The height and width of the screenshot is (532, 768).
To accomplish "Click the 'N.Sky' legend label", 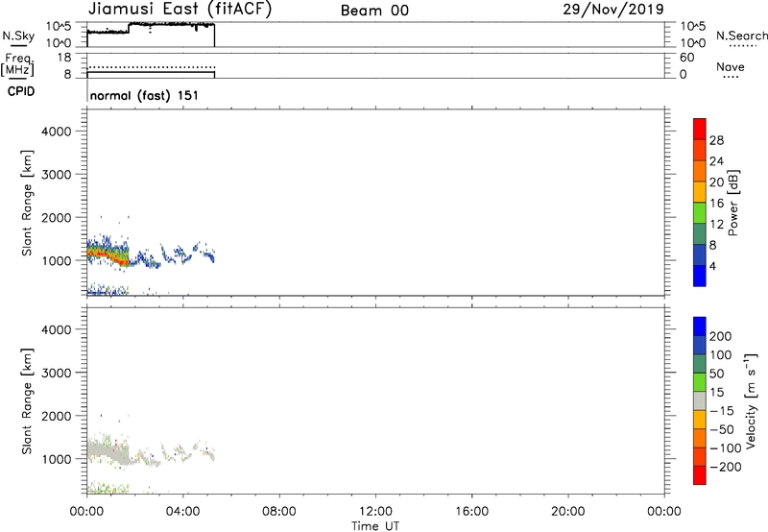I will 18,36.
